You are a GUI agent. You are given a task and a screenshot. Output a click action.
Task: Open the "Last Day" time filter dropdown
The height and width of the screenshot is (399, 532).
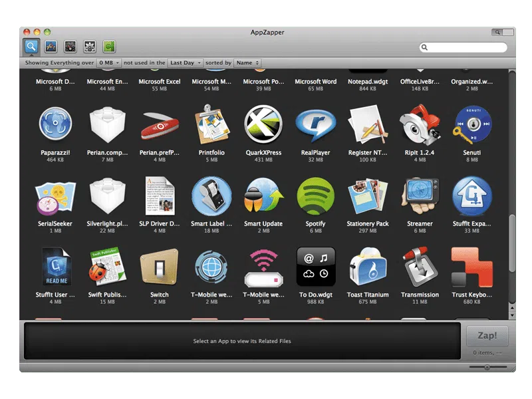pyautogui.click(x=184, y=62)
